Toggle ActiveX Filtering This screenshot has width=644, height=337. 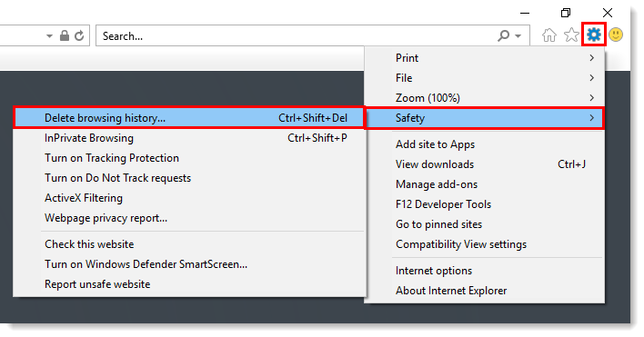click(x=189, y=198)
